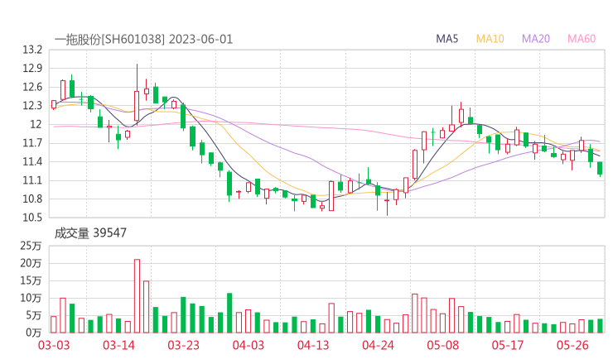Select the 12.9 price axis label

point(32,69)
